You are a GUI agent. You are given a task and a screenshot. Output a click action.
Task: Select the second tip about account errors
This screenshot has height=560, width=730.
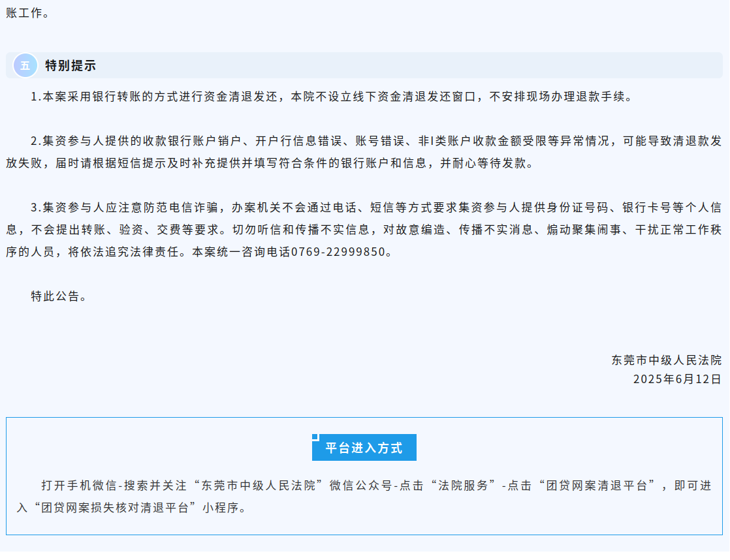pos(359,147)
